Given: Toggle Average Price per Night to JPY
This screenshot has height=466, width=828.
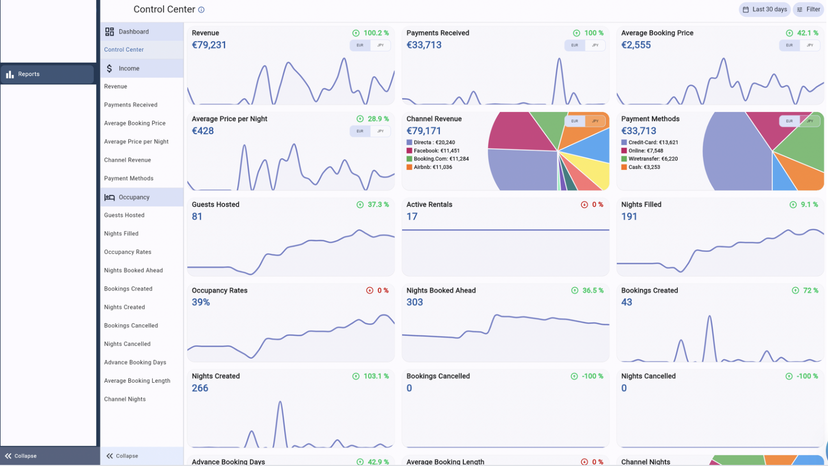Looking at the screenshot, I should tap(382, 132).
